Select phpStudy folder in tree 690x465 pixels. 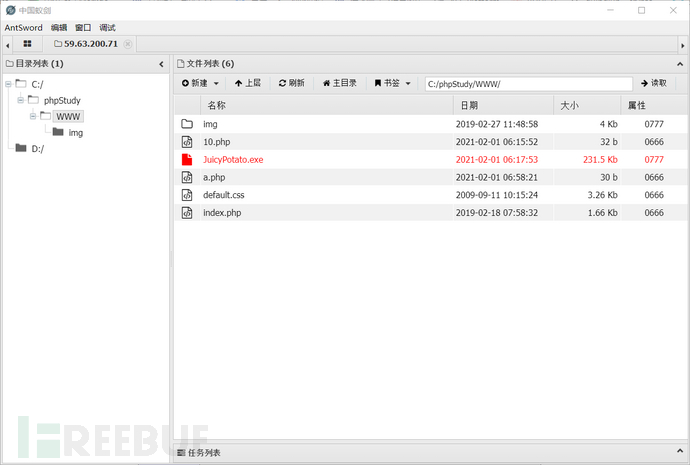pyautogui.click(x=62, y=100)
